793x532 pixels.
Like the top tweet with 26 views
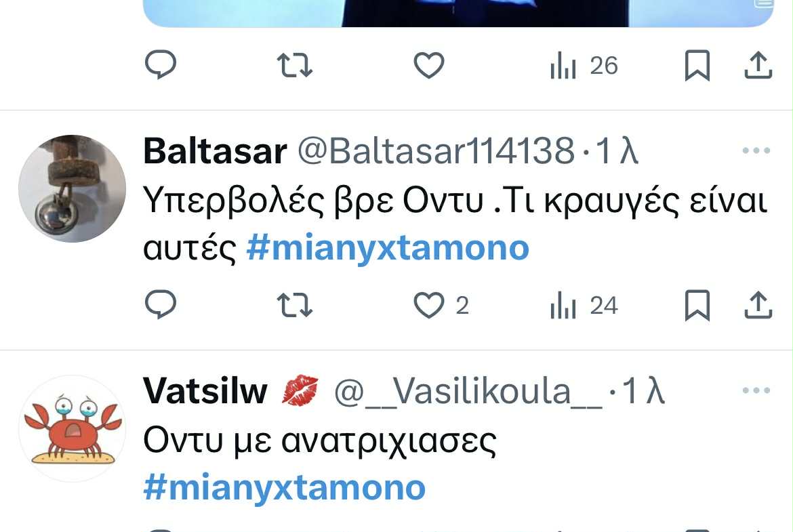(429, 66)
